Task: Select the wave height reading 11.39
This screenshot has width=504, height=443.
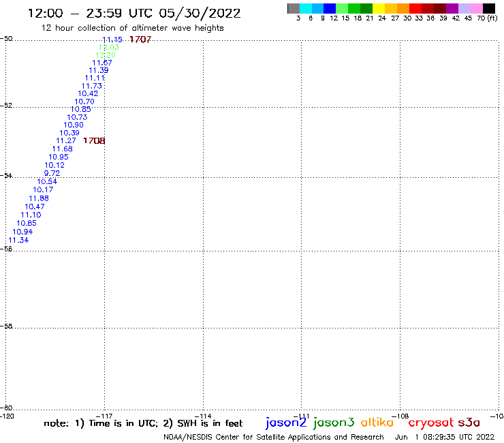Action: [x=98, y=70]
